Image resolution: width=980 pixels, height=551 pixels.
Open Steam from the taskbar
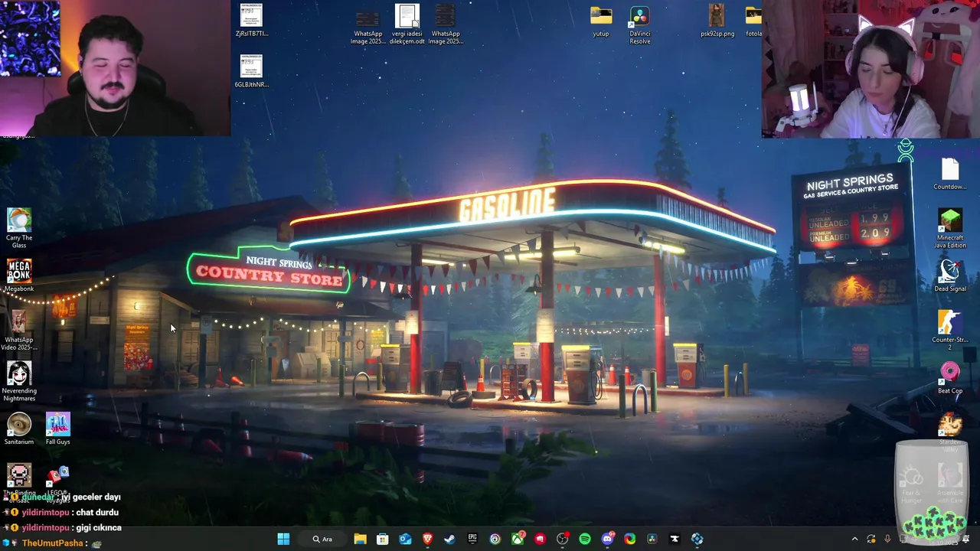coord(449,539)
